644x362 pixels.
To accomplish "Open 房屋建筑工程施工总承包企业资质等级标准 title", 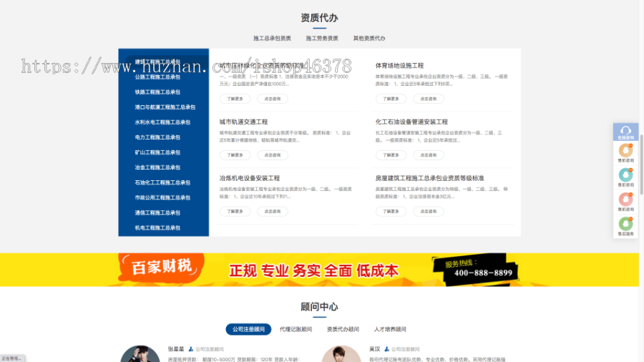I will point(429,178).
